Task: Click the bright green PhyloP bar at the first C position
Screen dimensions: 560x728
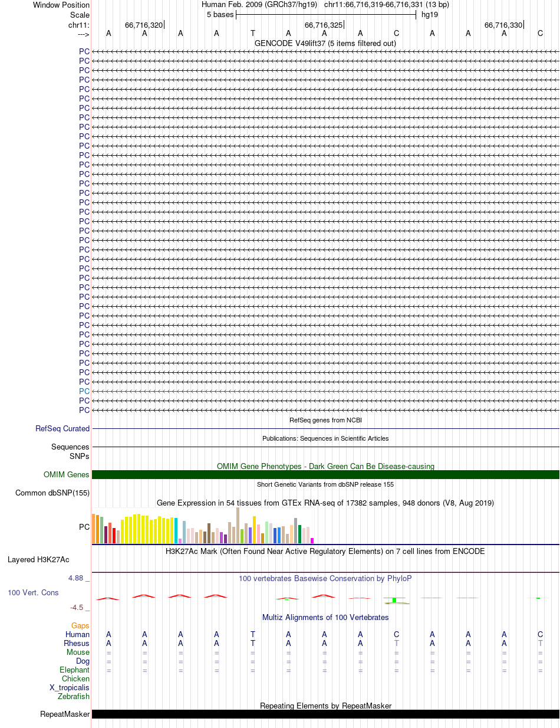Action: click(394, 600)
